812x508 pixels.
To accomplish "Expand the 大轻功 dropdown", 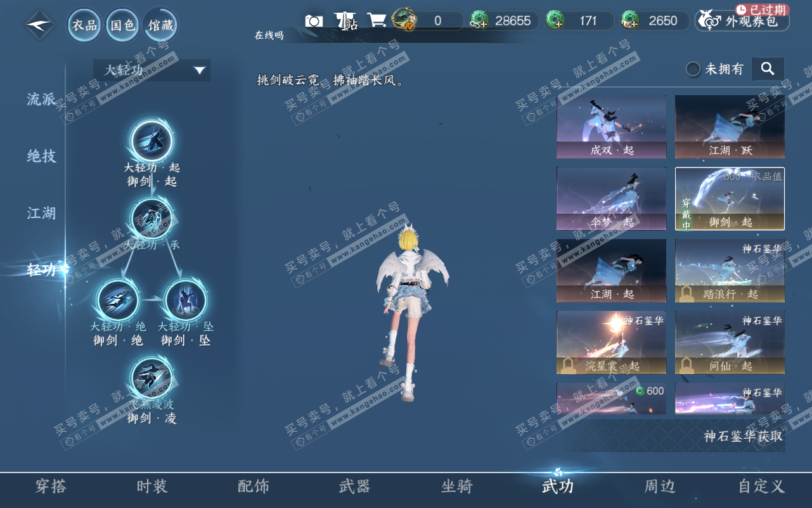I will (152, 70).
